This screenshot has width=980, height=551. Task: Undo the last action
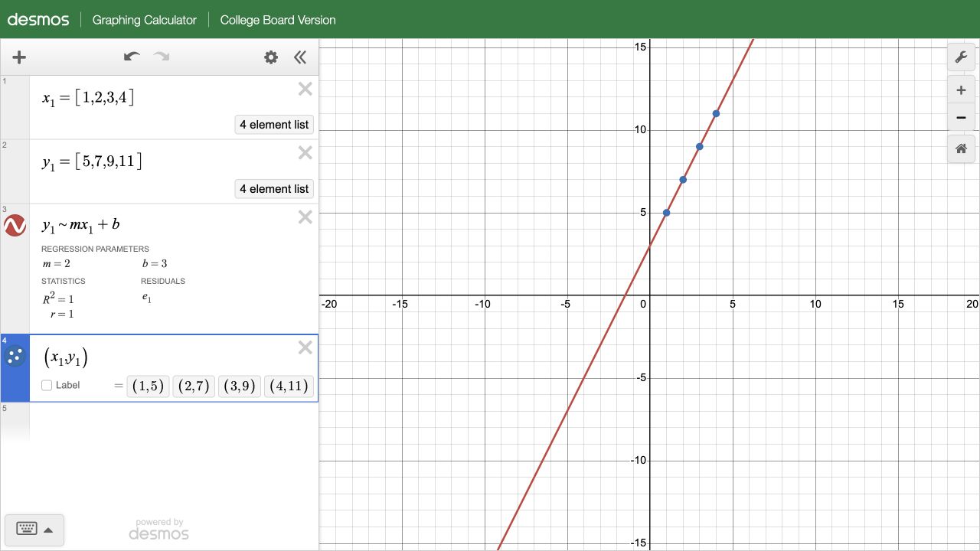pyautogui.click(x=132, y=57)
